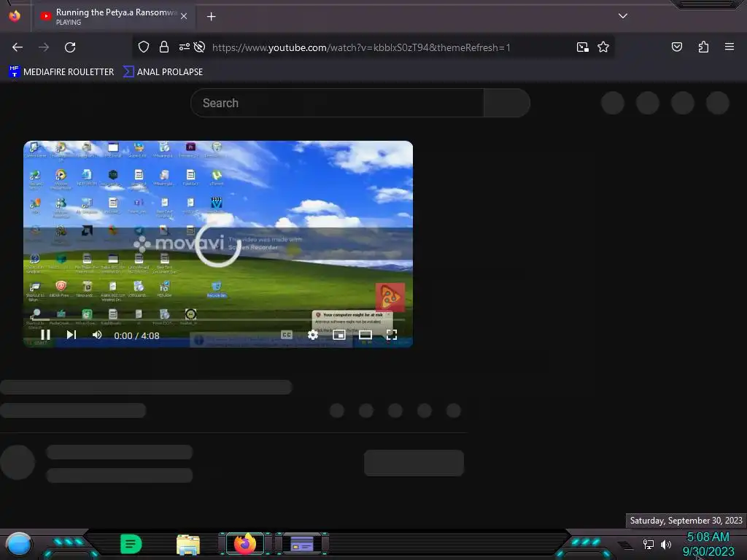Open the ANAL PROLAPSE bookmark

point(163,72)
